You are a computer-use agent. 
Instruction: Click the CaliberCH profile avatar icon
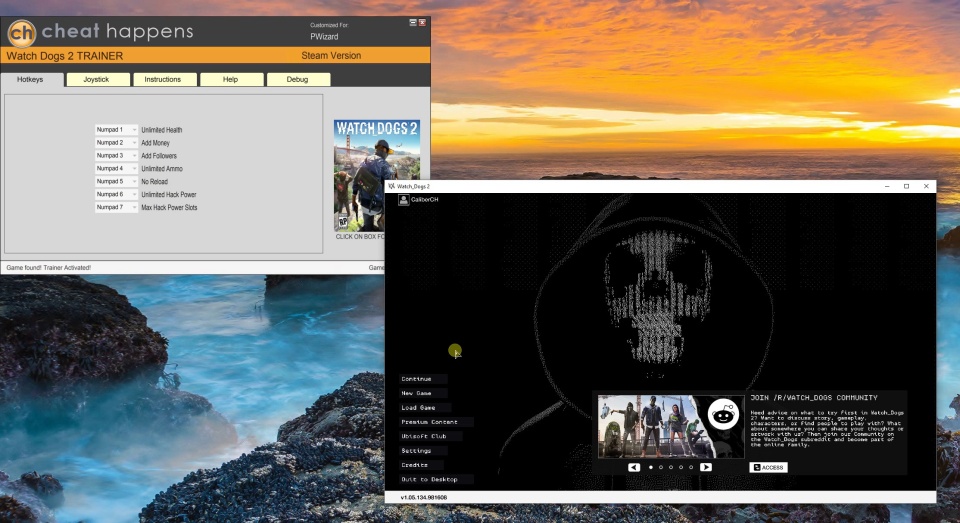[x=403, y=200]
